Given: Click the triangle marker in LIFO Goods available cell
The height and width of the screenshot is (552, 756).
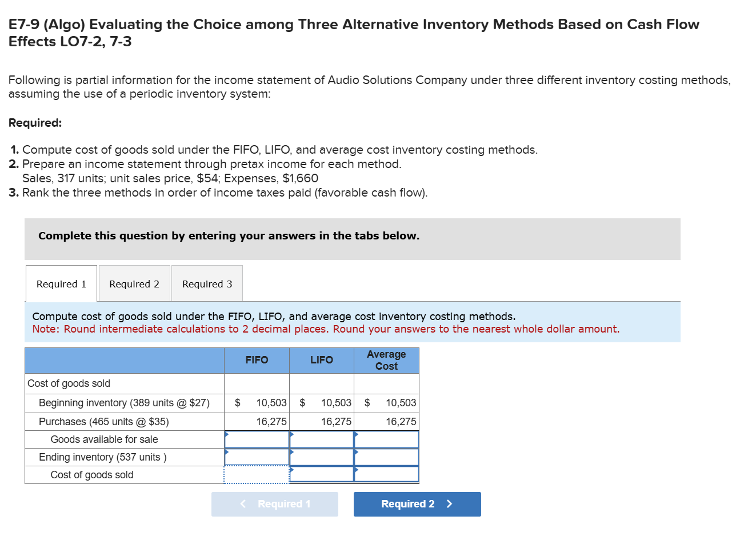Looking at the screenshot, I should click(x=291, y=435).
